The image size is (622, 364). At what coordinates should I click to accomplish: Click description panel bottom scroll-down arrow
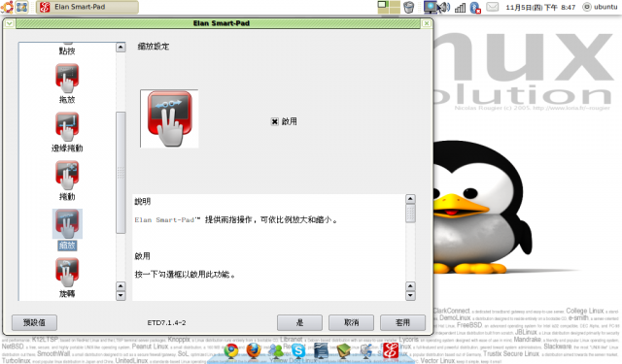point(410,295)
